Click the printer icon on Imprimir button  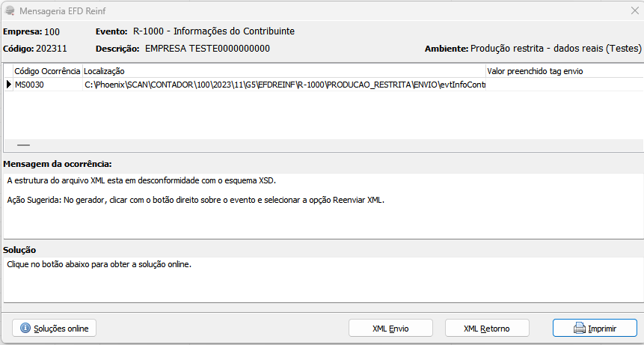point(579,328)
